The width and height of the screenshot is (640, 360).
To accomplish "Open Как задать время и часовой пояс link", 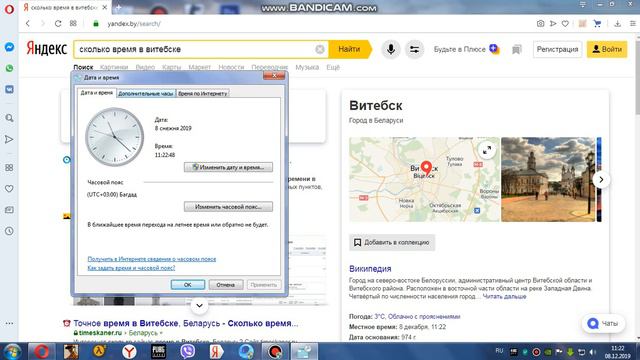I will 131,268.
